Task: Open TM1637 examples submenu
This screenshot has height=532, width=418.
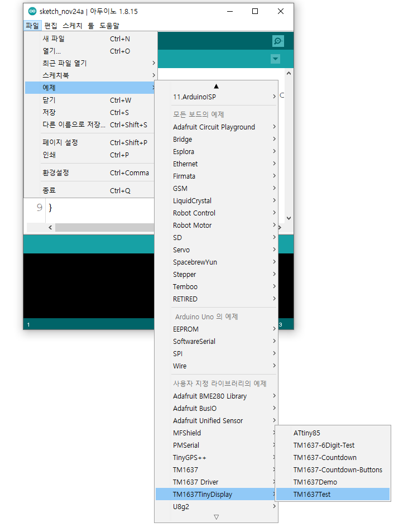Action: pos(215,469)
